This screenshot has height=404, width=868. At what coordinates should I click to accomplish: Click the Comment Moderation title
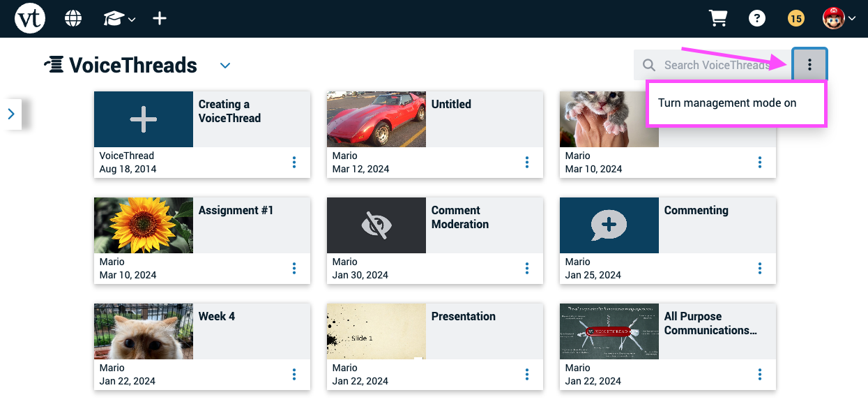point(460,217)
